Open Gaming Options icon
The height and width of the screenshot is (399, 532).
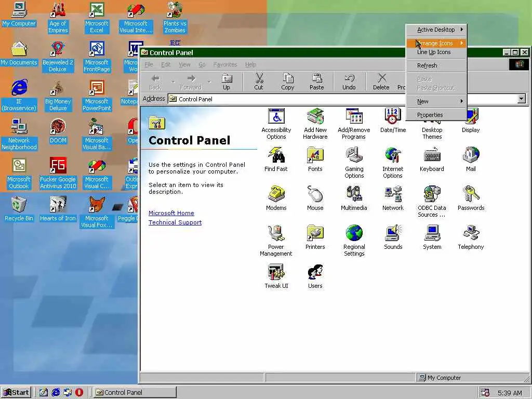[354, 163]
